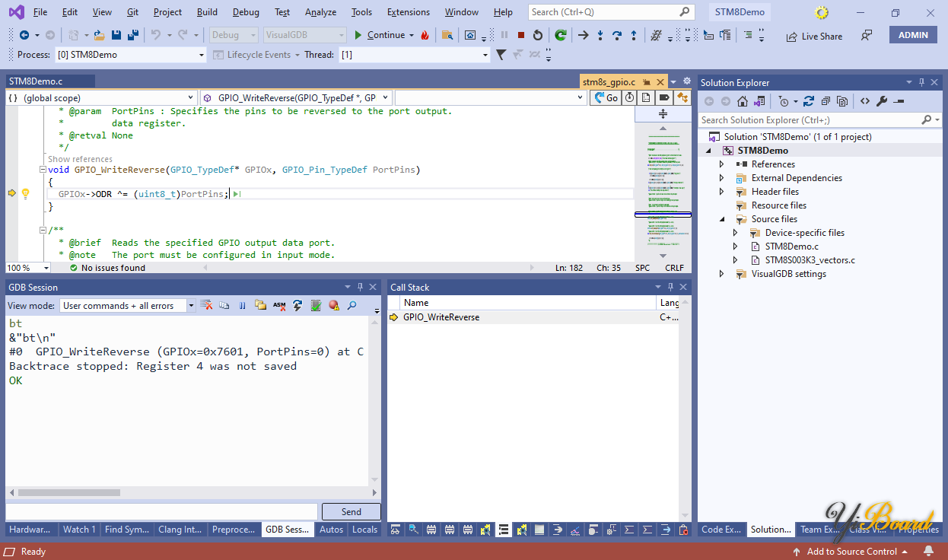Image resolution: width=948 pixels, height=560 pixels.
Task: Open the Process dropdown showing STM8Demo
Action: pyautogui.click(x=201, y=55)
